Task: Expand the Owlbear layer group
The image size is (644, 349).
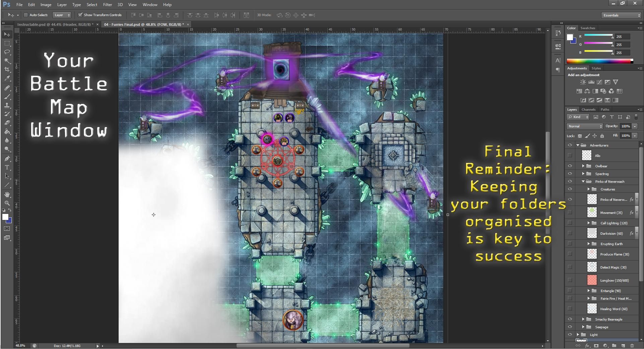Action: pos(584,166)
